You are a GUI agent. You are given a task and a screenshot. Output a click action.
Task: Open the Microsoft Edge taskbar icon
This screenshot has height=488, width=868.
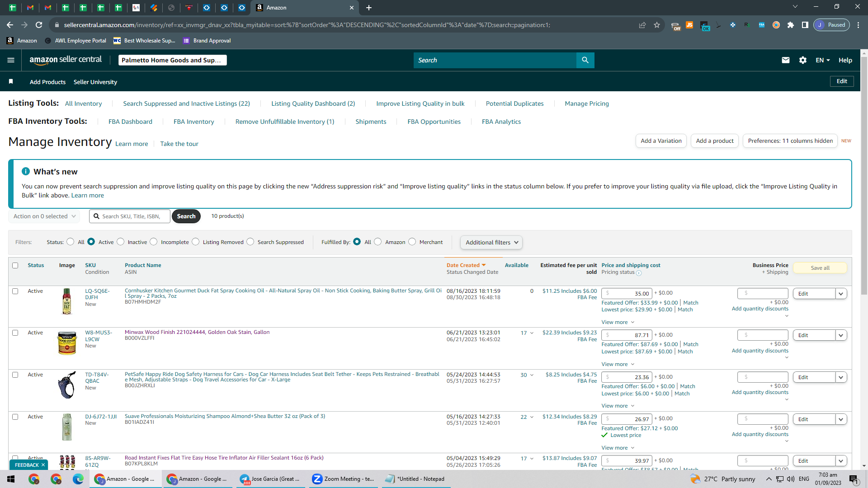click(78, 479)
